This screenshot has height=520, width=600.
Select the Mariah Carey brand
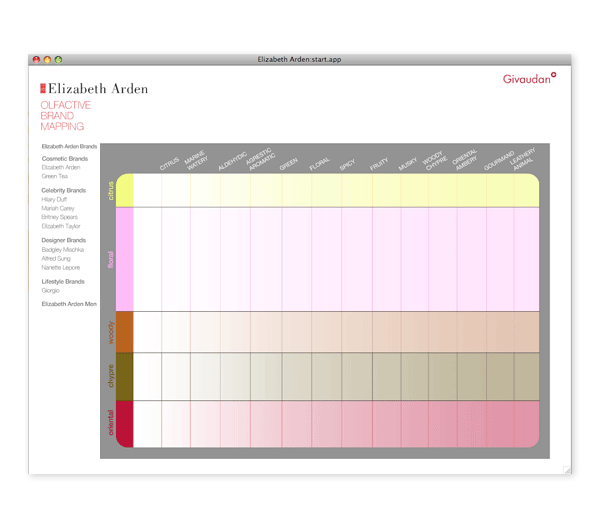point(58,208)
